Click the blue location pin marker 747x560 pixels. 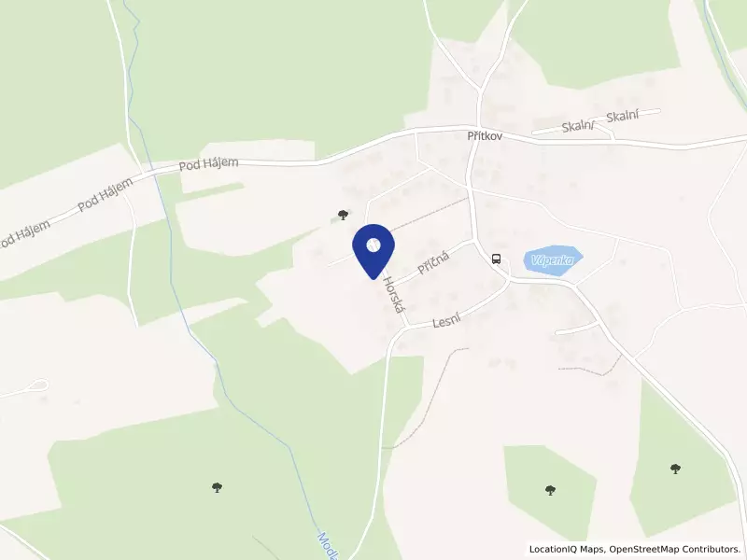coord(373,251)
